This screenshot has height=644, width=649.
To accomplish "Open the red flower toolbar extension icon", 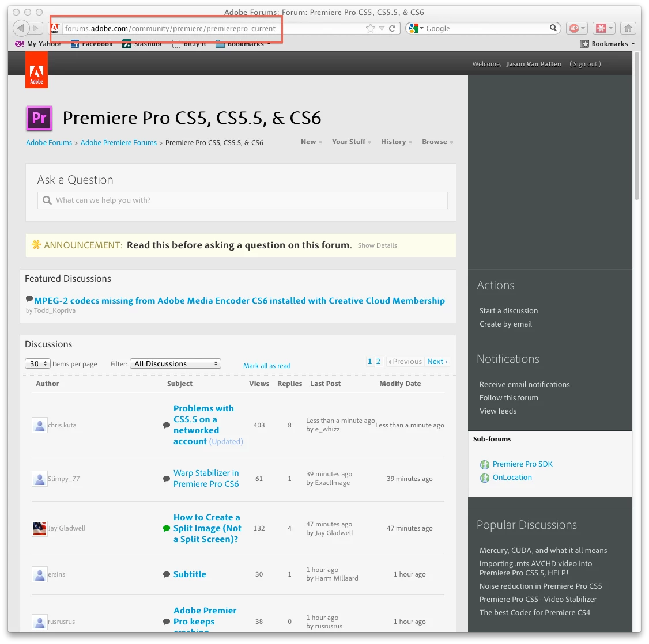I will click(604, 29).
